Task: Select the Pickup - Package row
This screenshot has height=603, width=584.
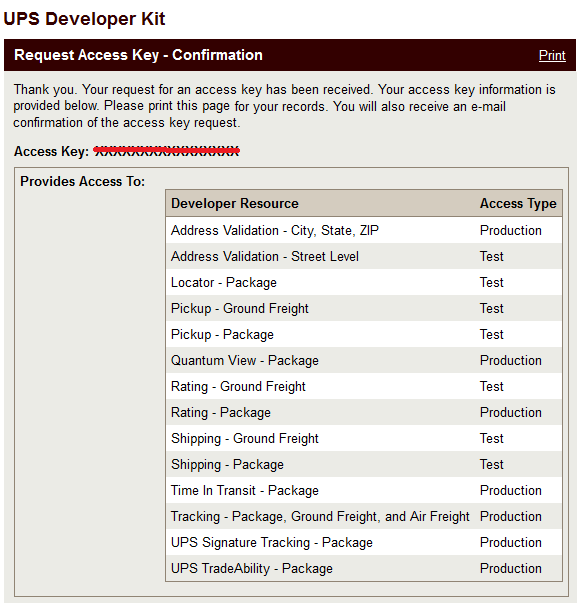Action: 364,334
